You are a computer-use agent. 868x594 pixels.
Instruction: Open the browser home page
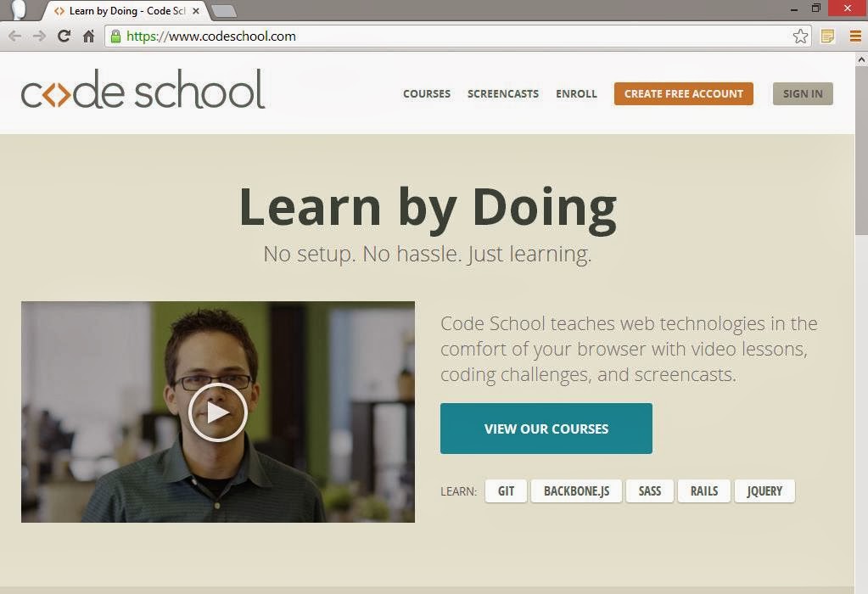click(x=88, y=36)
